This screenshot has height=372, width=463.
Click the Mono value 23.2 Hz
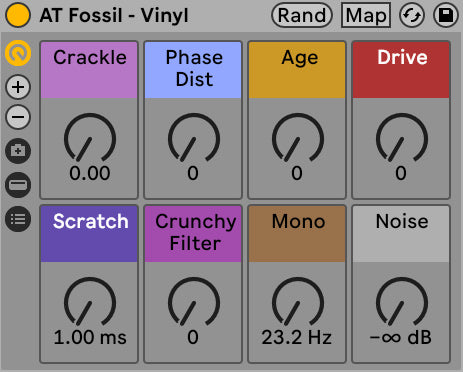pos(297,337)
